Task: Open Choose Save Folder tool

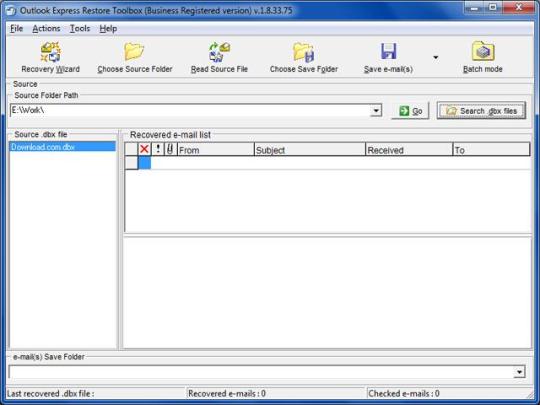Action: pos(304,57)
